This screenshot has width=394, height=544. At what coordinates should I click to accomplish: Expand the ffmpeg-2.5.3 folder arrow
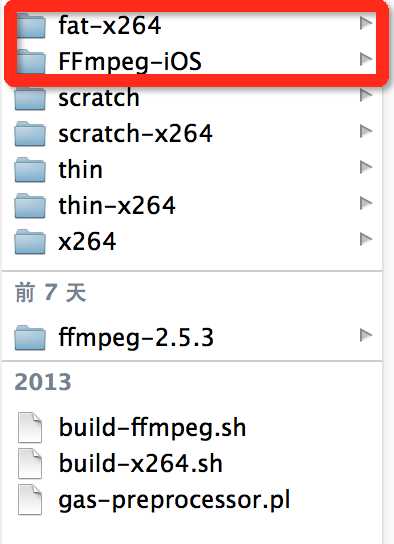[366, 335]
